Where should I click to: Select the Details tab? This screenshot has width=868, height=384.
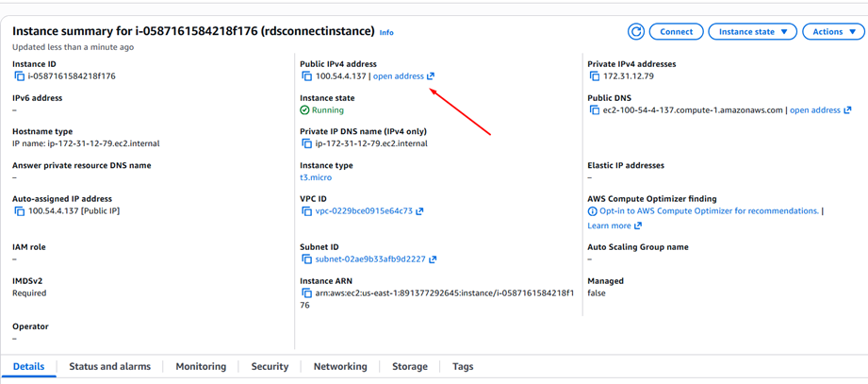[x=28, y=366]
